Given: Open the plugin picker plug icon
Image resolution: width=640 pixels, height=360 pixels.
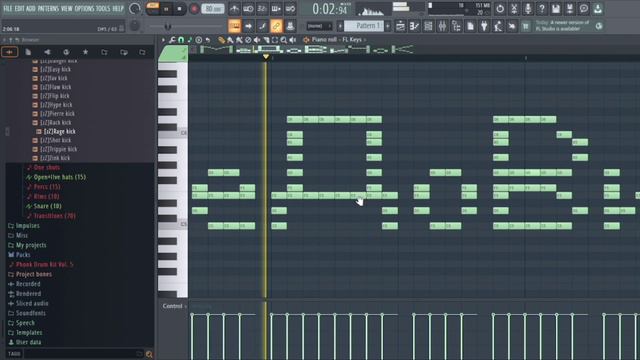Looking at the screenshot, I should (x=484, y=26).
